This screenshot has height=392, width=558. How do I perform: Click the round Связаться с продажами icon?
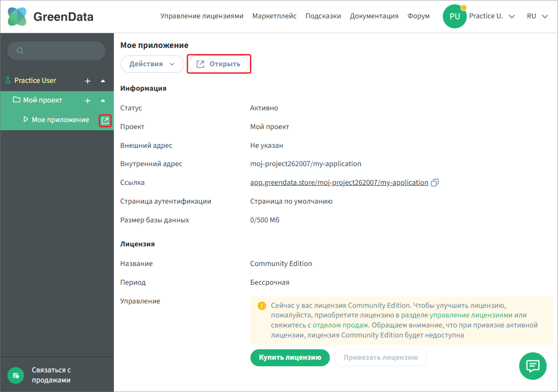click(x=16, y=375)
